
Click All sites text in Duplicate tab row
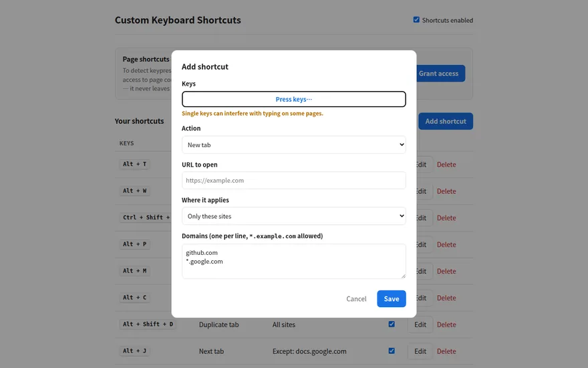[284, 325]
